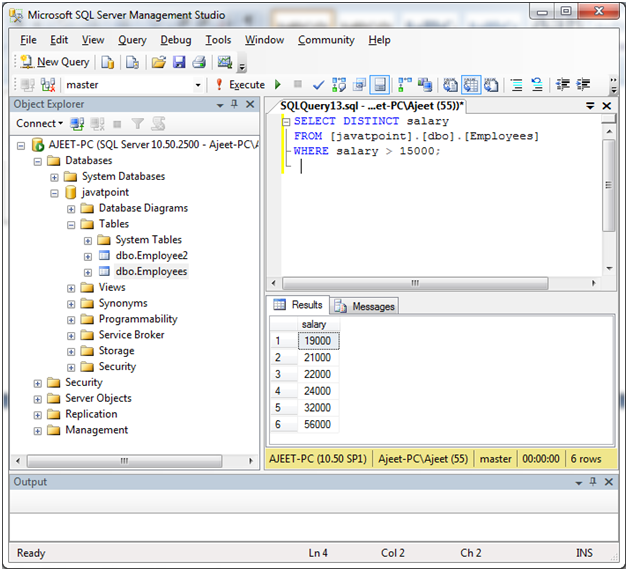
Task: Refresh Object Explorer with the refresh icon
Action: coord(158,124)
